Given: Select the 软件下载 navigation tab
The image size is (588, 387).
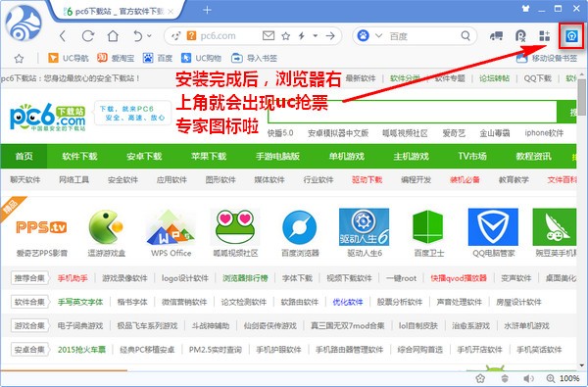Looking at the screenshot, I should pyautogui.click(x=80, y=156).
